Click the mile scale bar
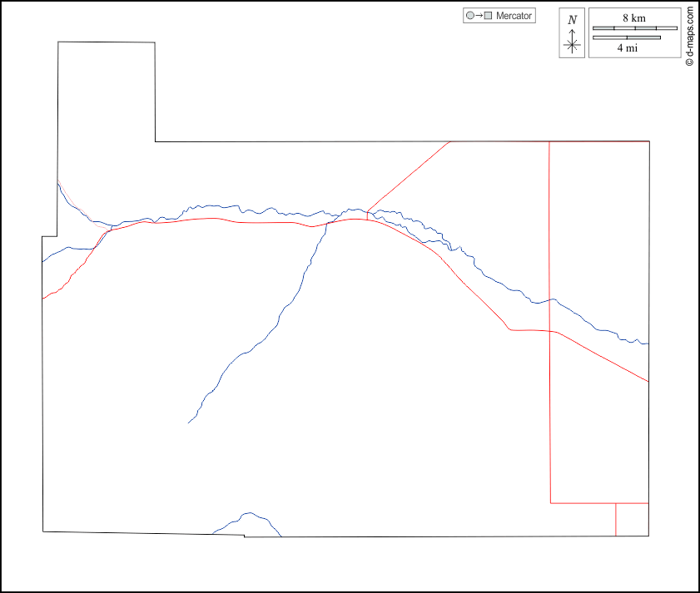Viewport: 700px width, 593px height. (627, 37)
